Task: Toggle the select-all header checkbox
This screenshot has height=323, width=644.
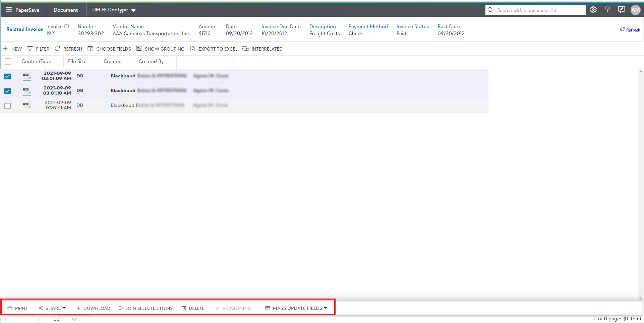Action: pos(8,62)
